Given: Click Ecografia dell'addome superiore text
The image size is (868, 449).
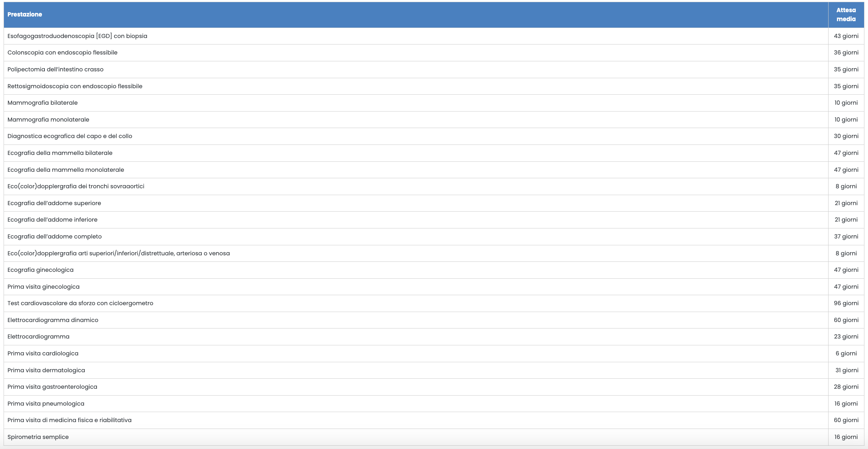Looking at the screenshot, I should pyautogui.click(x=54, y=203).
